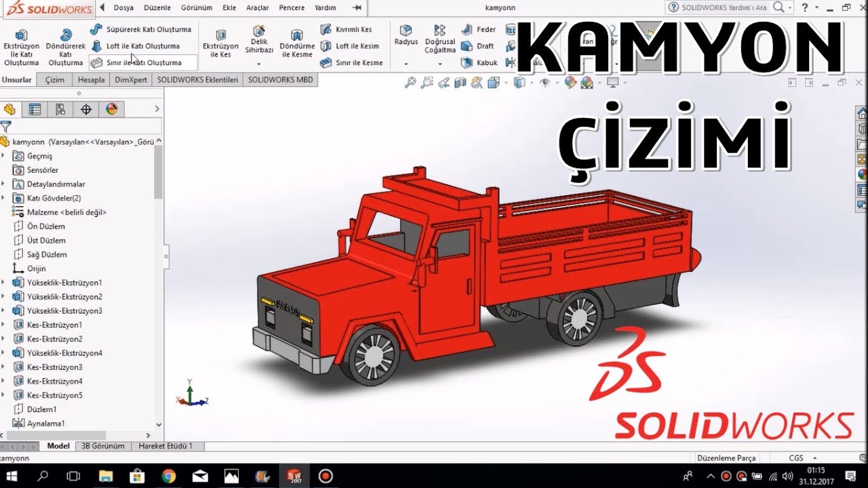
Task: Select the Feder rib tool
Action: [478, 30]
